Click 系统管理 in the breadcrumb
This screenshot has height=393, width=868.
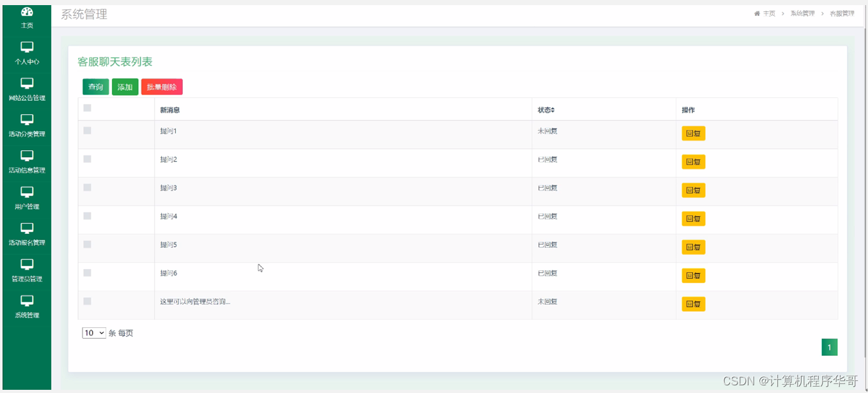coord(802,13)
